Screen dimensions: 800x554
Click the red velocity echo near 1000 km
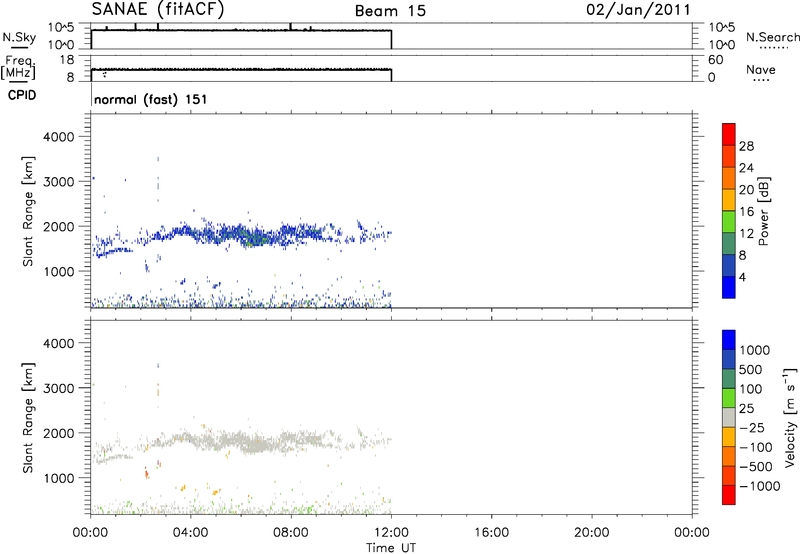(146, 473)
